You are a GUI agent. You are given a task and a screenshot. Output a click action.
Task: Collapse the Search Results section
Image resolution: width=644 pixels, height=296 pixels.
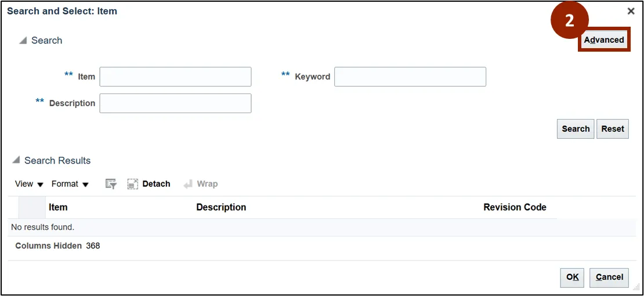point(16,161)
